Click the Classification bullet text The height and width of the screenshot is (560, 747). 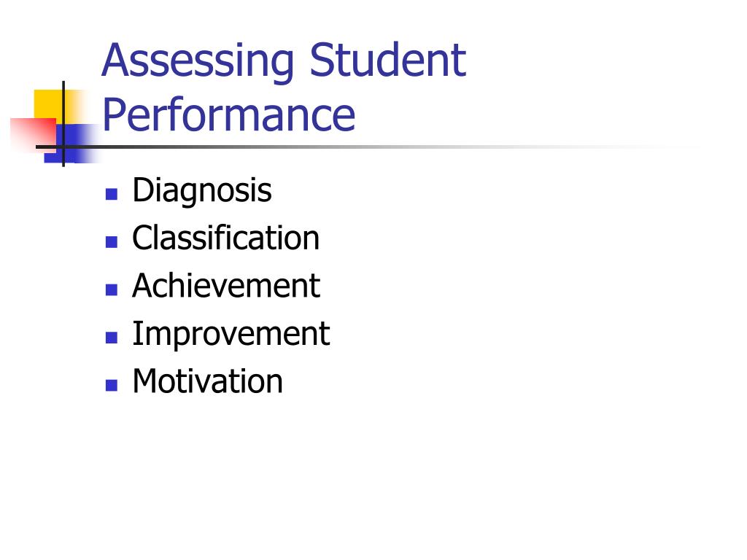point(226,238)
